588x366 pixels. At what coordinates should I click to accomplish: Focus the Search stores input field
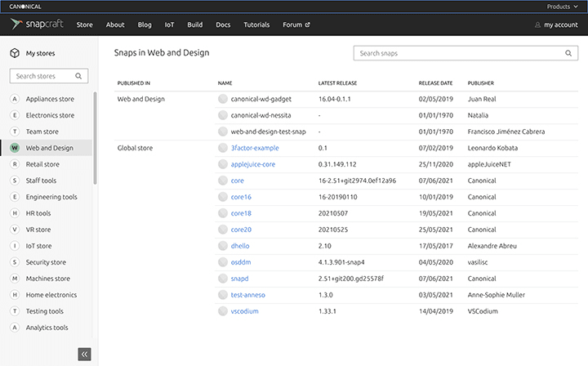coord(49,76)
